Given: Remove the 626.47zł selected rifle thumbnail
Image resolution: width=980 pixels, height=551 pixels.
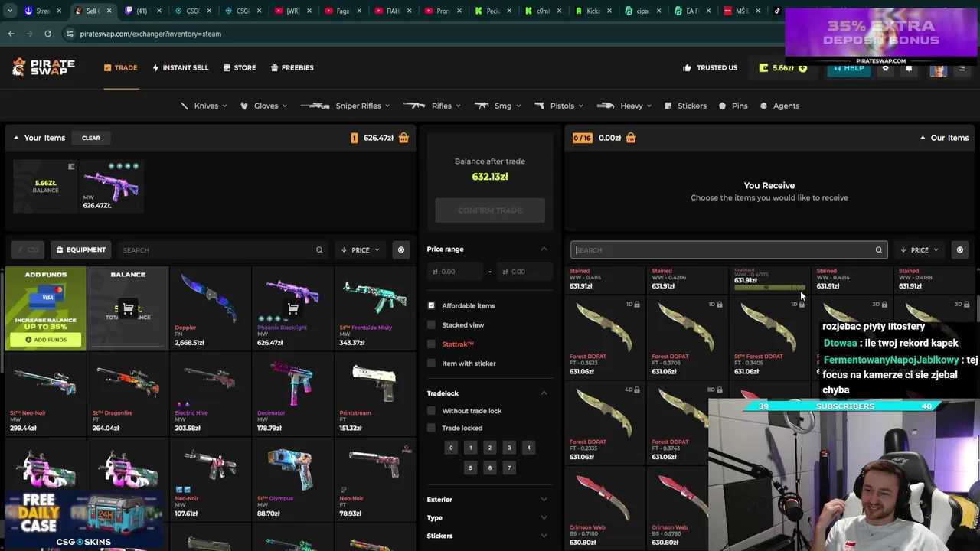Looking at the screenshot, I should tap(112, 186).
